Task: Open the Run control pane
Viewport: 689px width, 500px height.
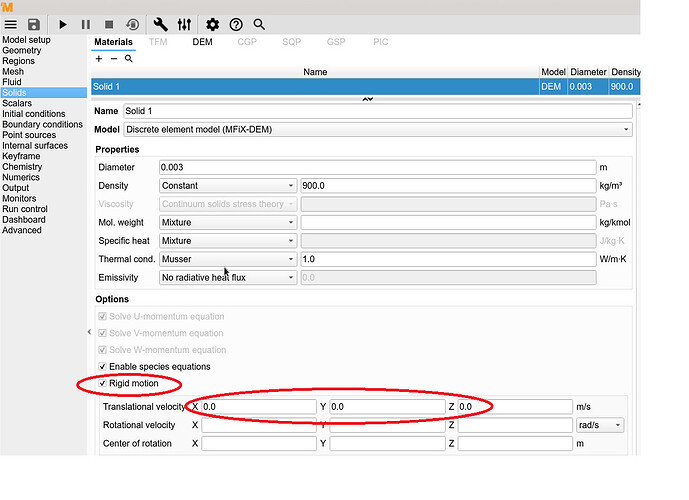Action: coord(25,209)
